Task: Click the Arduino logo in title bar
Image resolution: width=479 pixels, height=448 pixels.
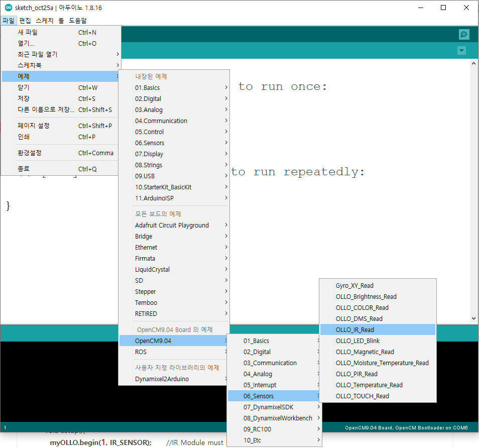Action: [x=8, y=8]
